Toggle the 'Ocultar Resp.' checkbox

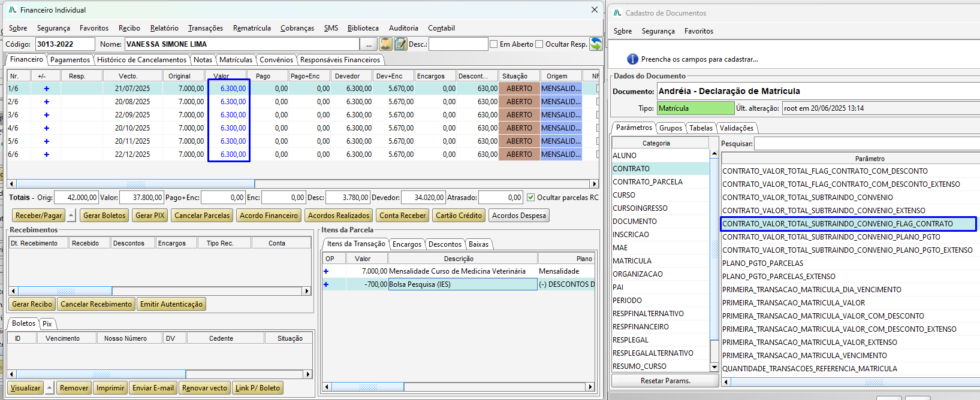tap(539, 44)
